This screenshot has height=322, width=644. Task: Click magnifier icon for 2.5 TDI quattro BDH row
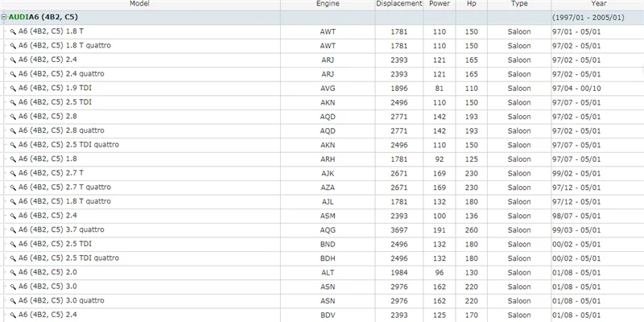click(x=13, y=258)
